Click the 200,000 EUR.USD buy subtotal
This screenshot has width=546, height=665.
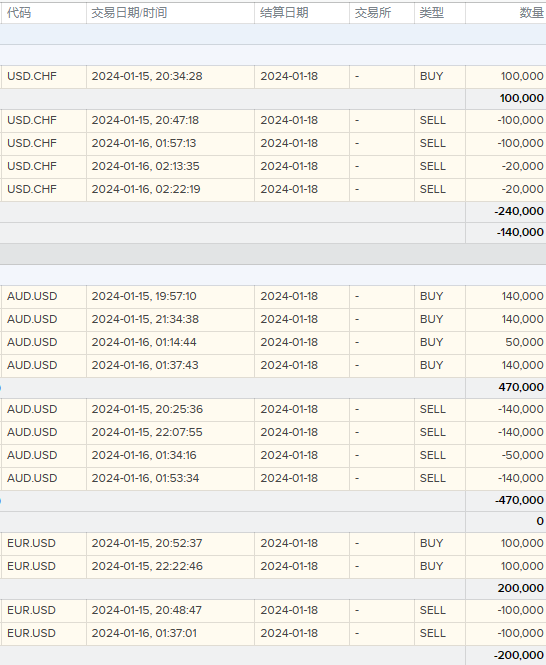pos(521,589)
